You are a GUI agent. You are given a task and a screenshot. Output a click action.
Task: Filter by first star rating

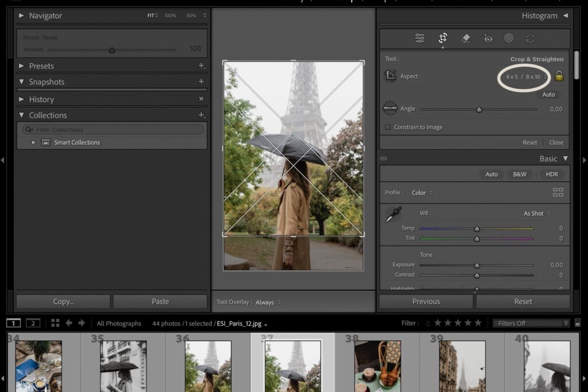(x=438, y=323)
